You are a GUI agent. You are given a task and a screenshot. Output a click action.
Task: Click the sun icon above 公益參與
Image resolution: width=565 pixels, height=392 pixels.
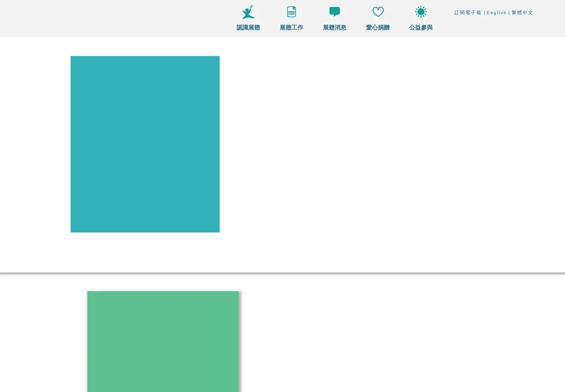421,12
